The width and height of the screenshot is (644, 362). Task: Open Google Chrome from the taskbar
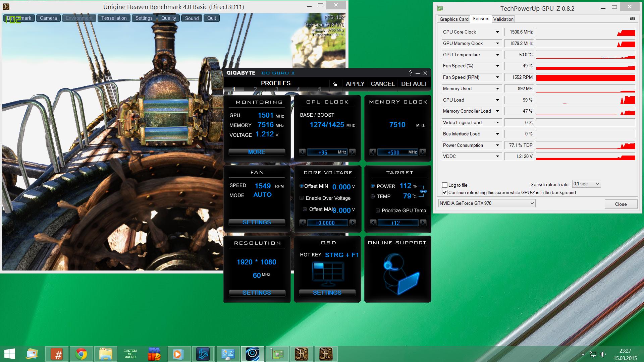coord(81,354)
